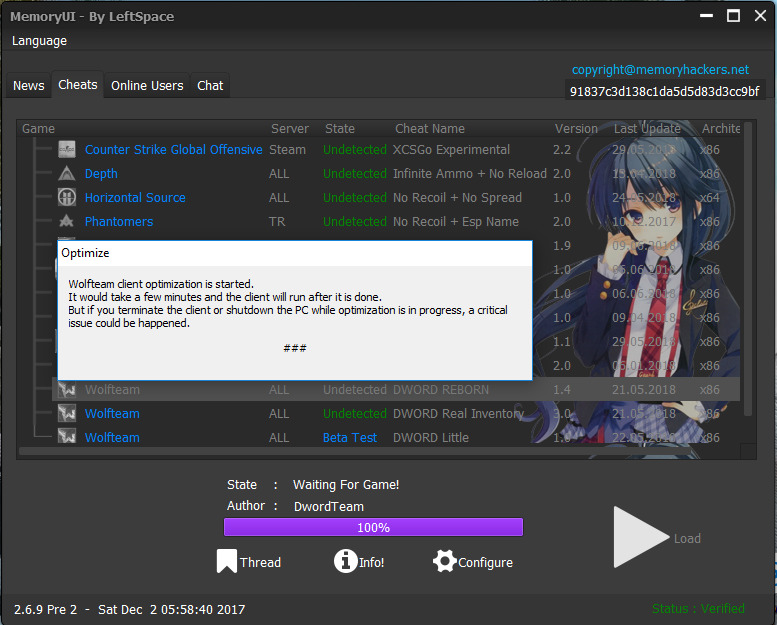Click the hash ID input field
This screenshot has height=625, width=777.
coord(665,91)
